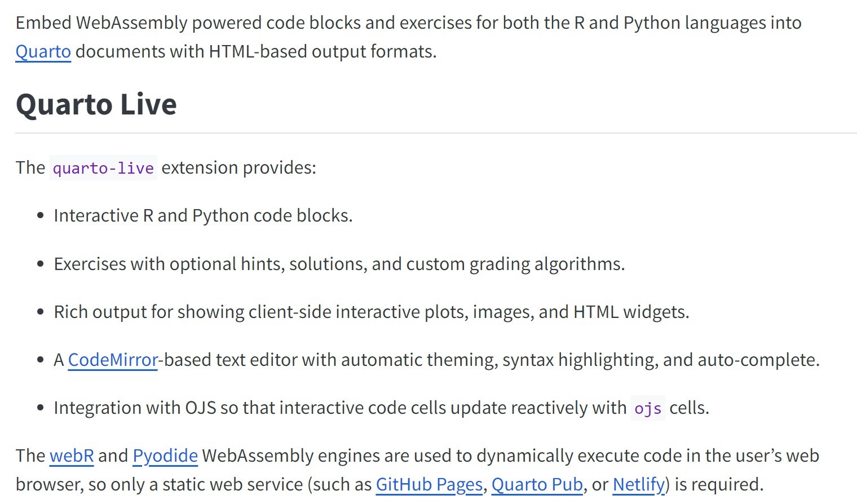Open the Quarto link in intro paragraph
The width and height of the screenshot is (857, 504).
click(x=43, y=51)
